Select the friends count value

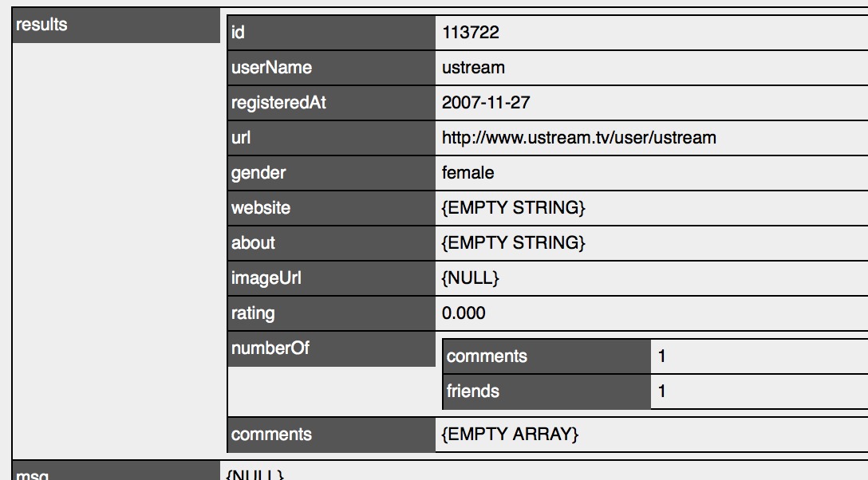pyautogui.click(x=661, y=391)
